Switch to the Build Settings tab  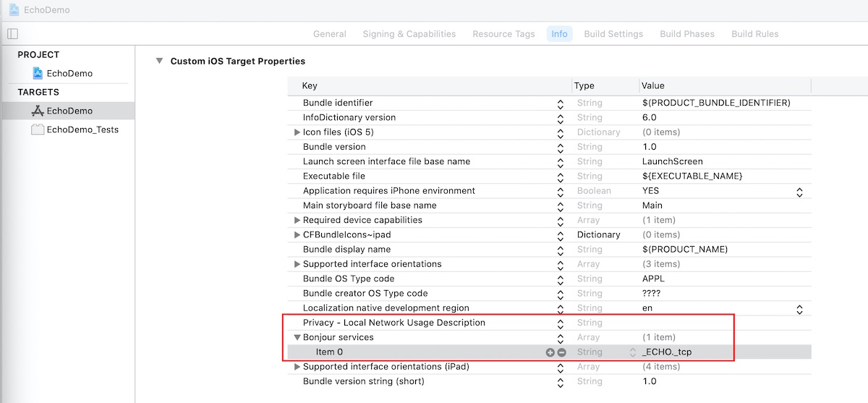point(613,34)
